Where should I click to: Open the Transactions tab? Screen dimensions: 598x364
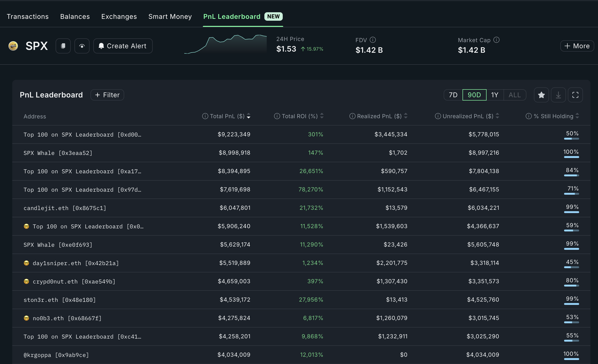pyautogui.click(x=28, y=16)
